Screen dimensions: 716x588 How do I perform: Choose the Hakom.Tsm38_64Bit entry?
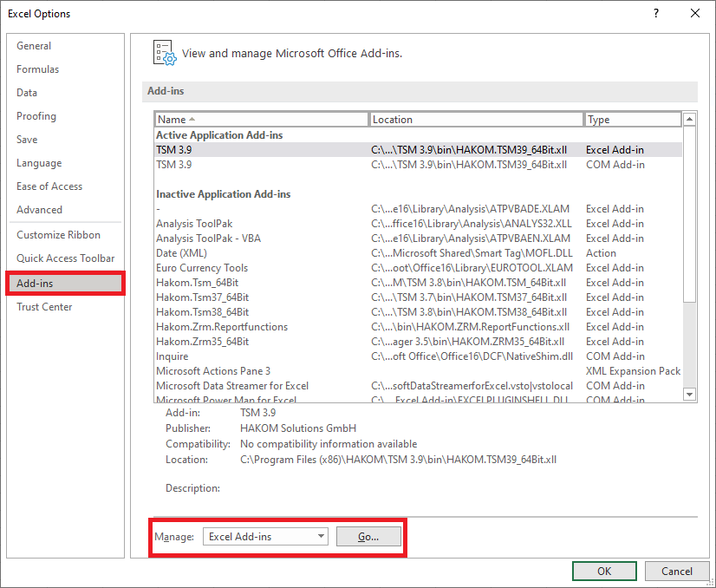click(419, 312)
